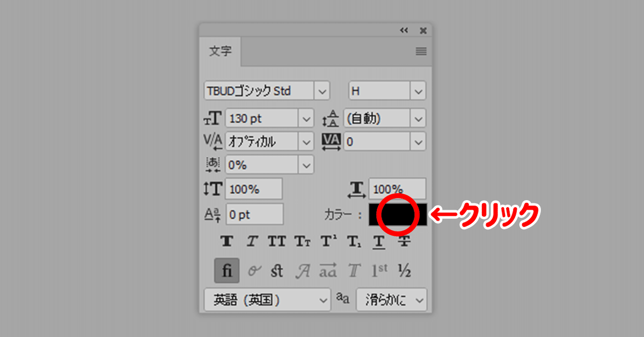Collapse the panel with double-arrow icon
Screen dimensions: 644x337
404,31
